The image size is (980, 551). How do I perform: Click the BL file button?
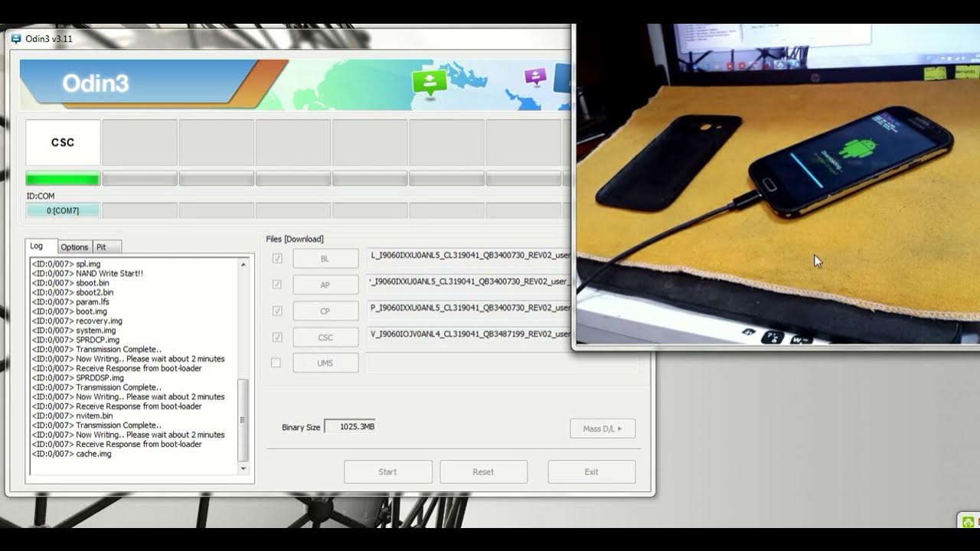(x=325, y=259)
